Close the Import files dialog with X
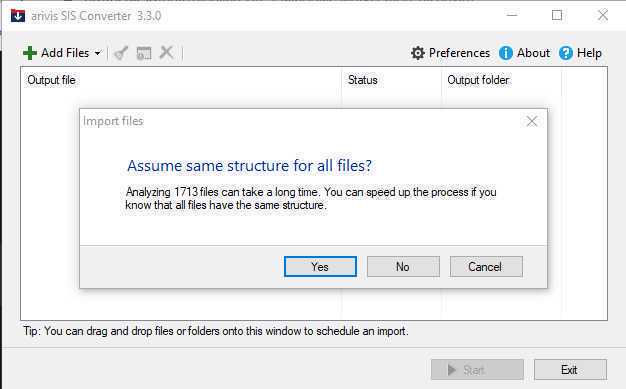Image resolution: width=626 pixels, height=389 pixels. coord(532,121)
